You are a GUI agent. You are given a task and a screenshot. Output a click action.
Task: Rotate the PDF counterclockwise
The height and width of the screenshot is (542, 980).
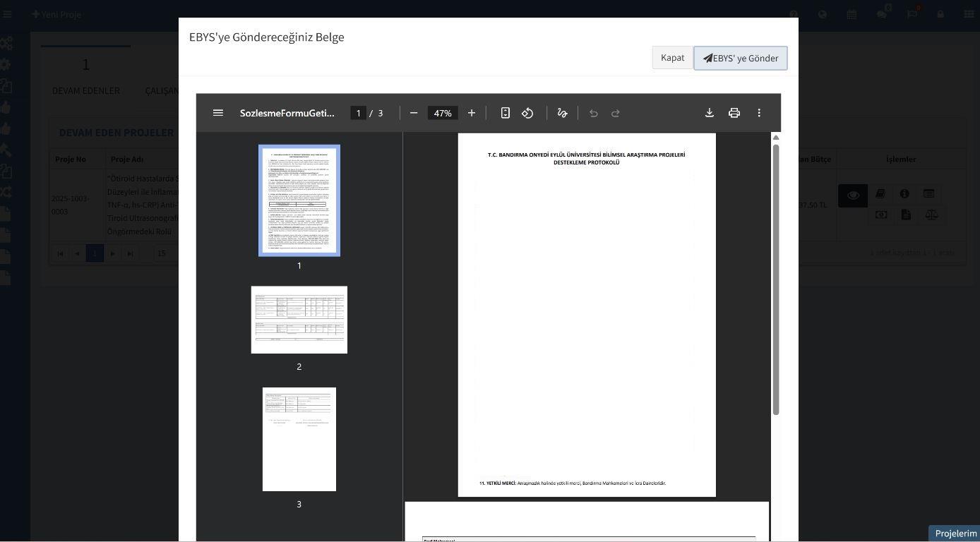click(x=527, y=113)
